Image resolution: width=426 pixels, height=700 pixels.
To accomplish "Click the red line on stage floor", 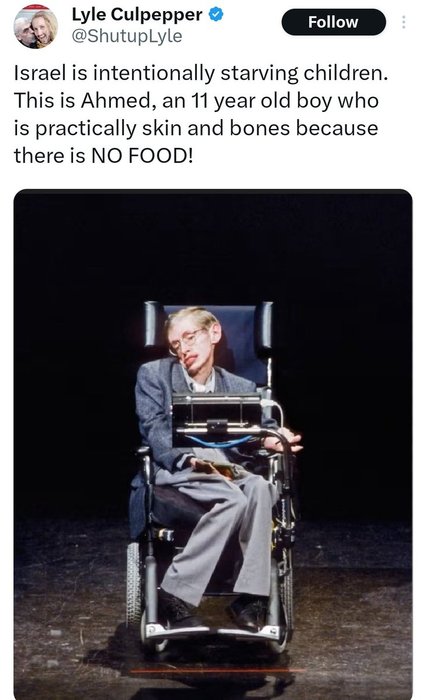I will pyautogui.click(x=217, y=671).
